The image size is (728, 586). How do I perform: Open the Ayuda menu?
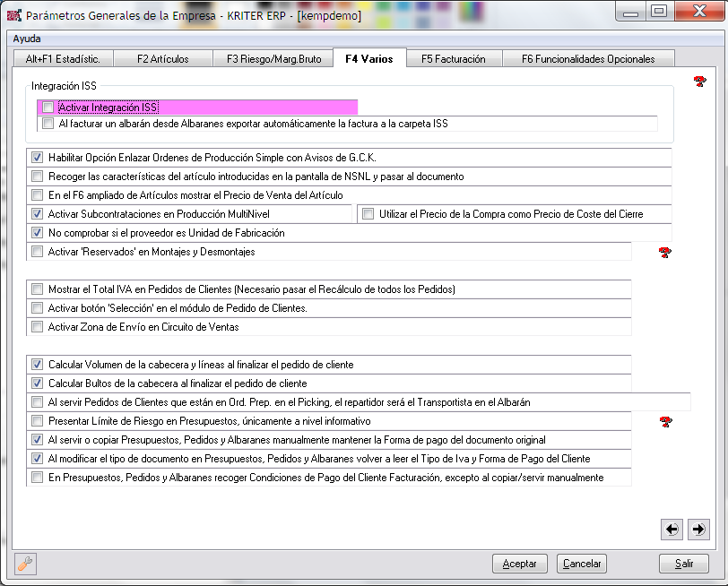[26, 39]
